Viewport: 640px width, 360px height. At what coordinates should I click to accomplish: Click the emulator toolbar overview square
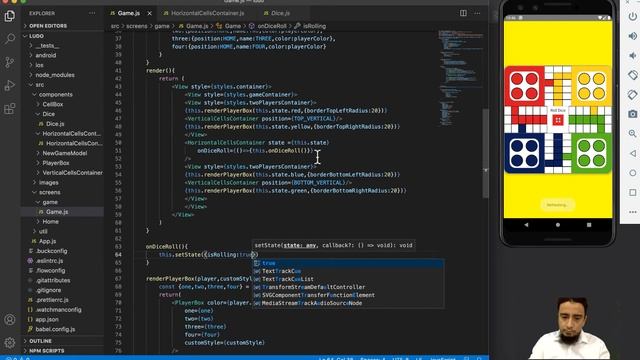click(x=633, y=192)
